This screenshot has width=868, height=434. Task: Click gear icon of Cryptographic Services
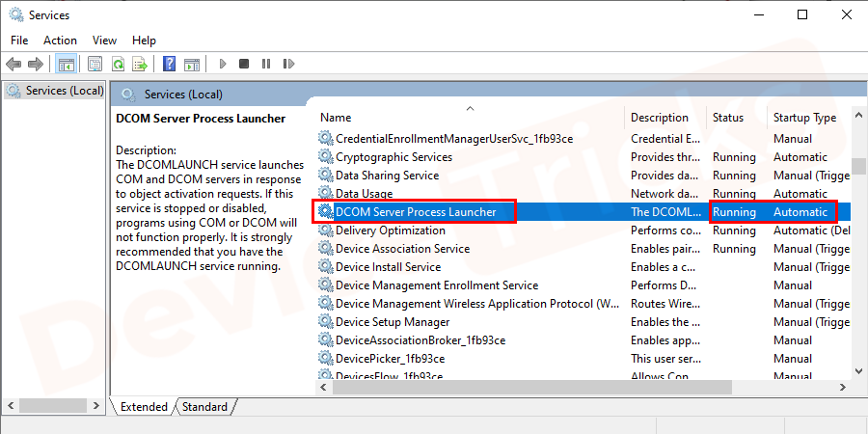(x=325, y=157)
